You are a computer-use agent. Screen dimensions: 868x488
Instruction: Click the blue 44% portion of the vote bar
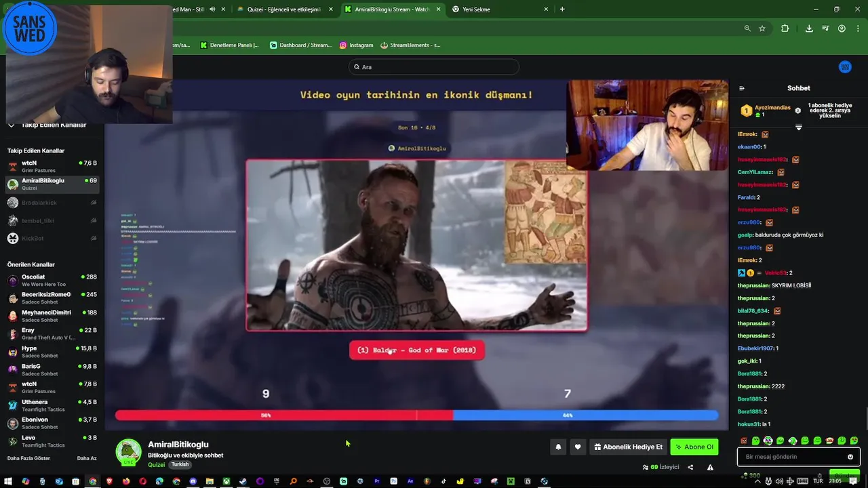click(x=585, y=415)
